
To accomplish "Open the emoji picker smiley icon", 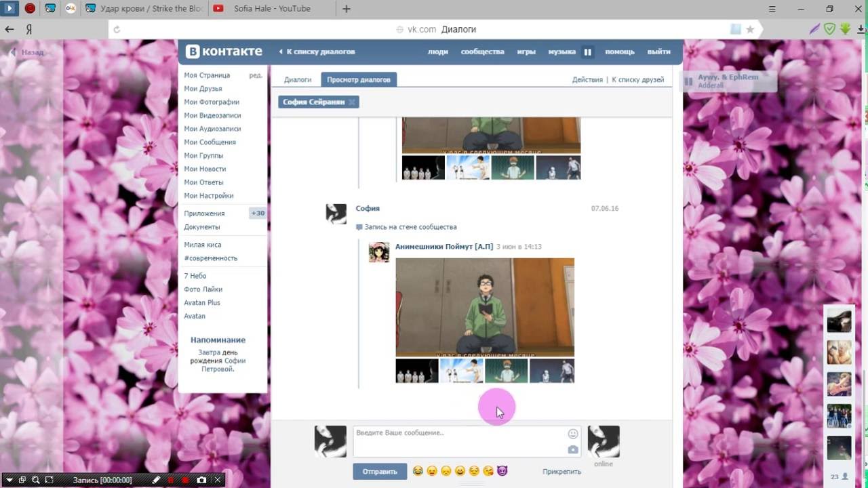I will pyautogui.click(x=573, y=434).
